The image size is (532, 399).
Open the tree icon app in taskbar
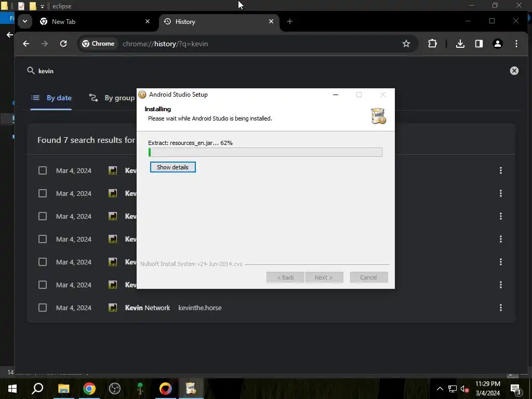140,389
